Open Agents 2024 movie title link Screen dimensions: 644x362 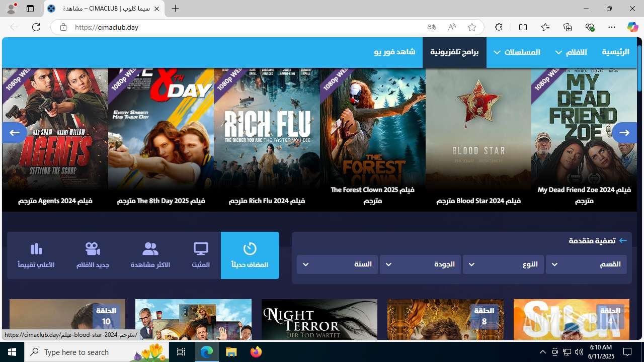coord(55,201)
